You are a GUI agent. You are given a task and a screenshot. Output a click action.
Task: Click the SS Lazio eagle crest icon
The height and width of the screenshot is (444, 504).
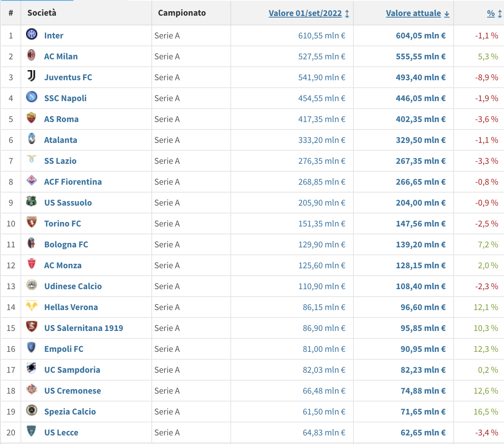(32, 159)
